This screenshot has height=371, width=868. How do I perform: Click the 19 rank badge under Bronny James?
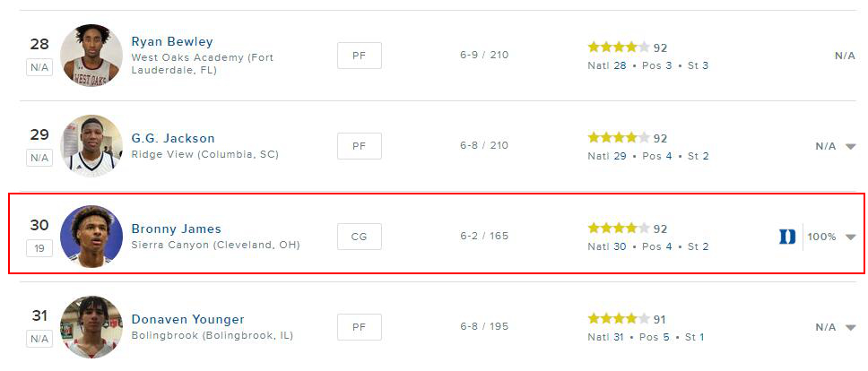[x=39, y=249]
